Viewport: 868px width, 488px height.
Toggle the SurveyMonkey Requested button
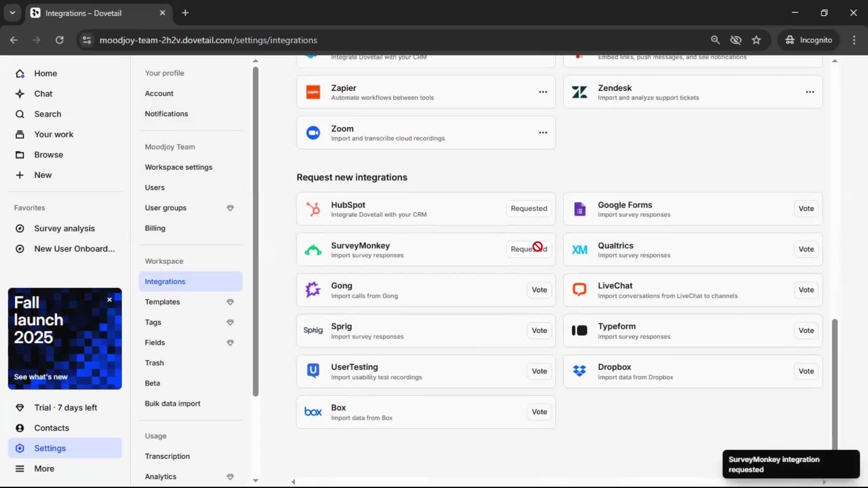point(528,249)
